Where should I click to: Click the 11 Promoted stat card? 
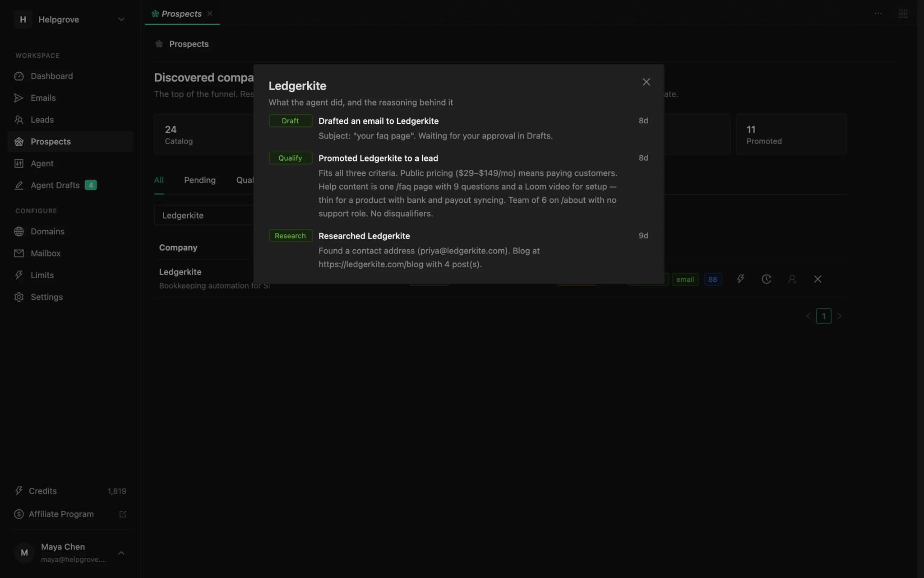click(791, 135)
